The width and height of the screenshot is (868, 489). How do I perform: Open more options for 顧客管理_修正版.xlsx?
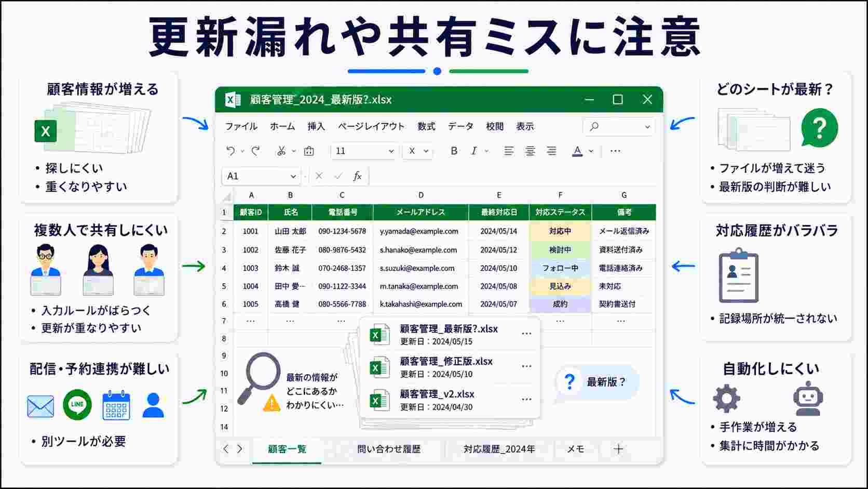click(x=526, y=366)
